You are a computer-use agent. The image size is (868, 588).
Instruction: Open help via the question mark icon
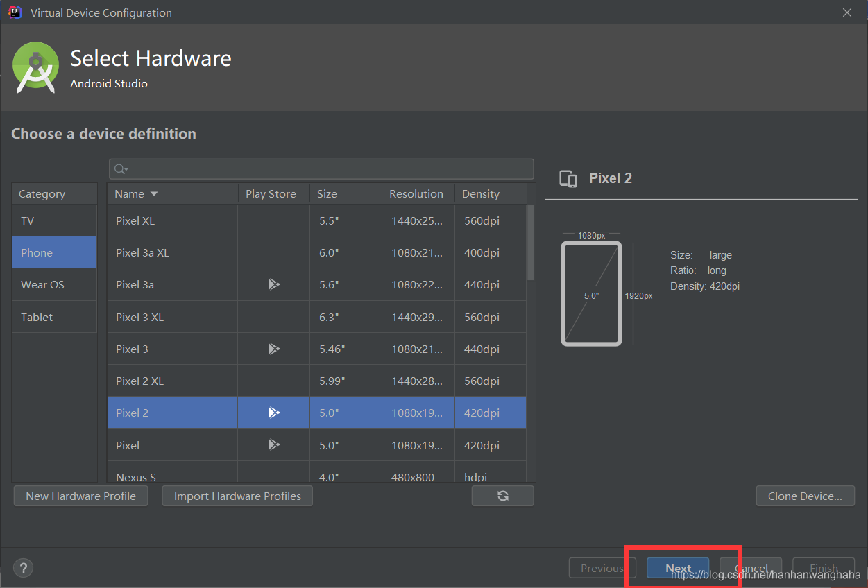[x=23, y=567]
